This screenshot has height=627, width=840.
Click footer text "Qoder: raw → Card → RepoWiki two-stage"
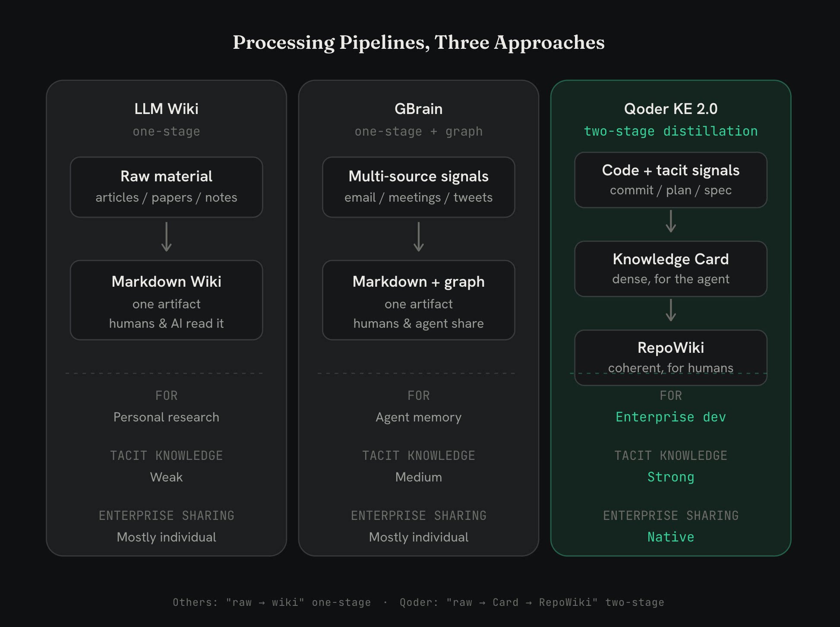click(x=532, y=602)
